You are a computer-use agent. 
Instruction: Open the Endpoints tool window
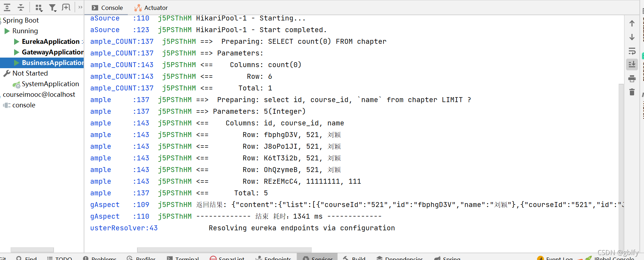(x=274, y=258)
